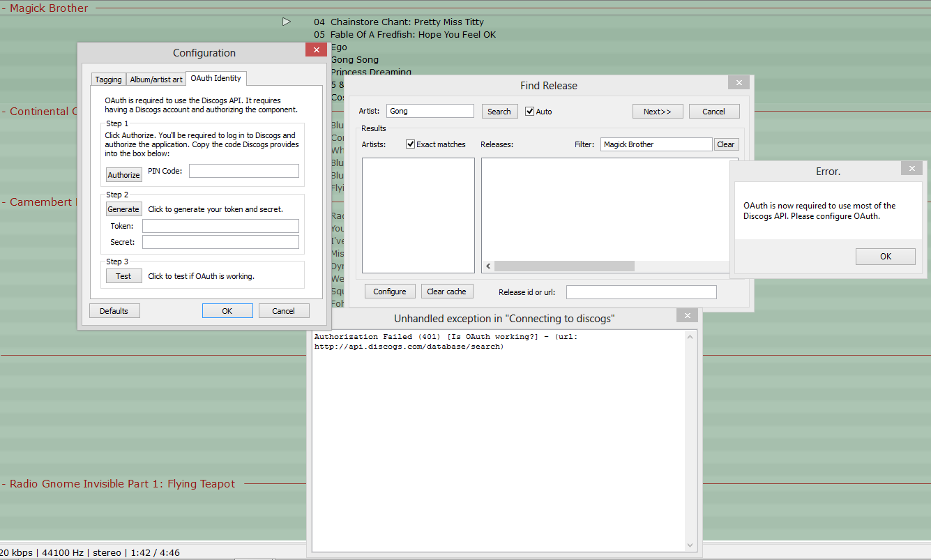Switch to the Tagging tab
This screenshot has height=560, width=931.
pyautogui.click(x=108, y=80)
